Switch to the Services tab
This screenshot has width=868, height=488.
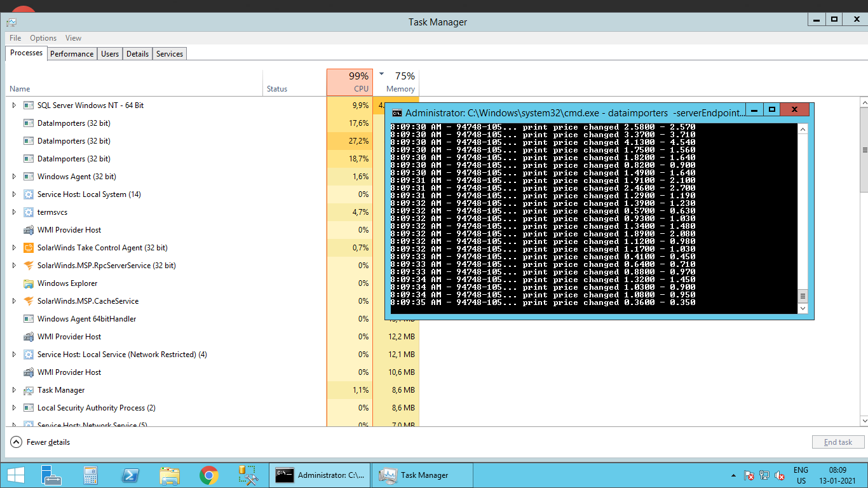170,54
